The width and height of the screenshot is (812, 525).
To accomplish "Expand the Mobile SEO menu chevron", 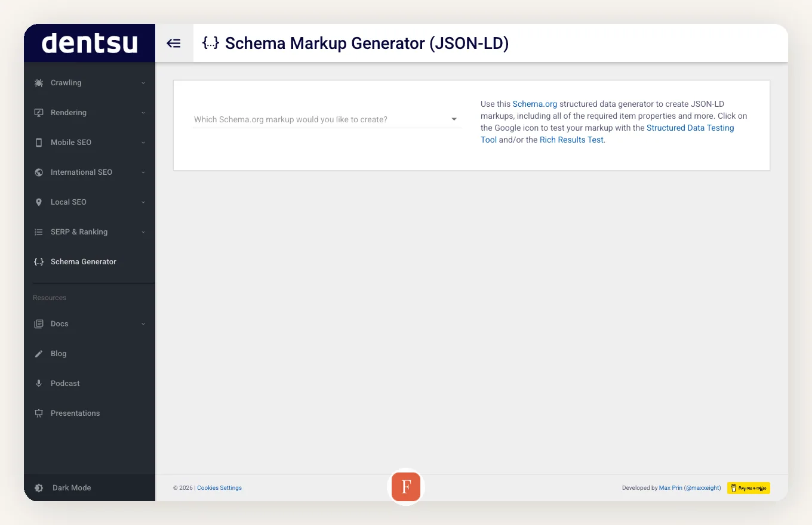I will (x=143, y=143).
